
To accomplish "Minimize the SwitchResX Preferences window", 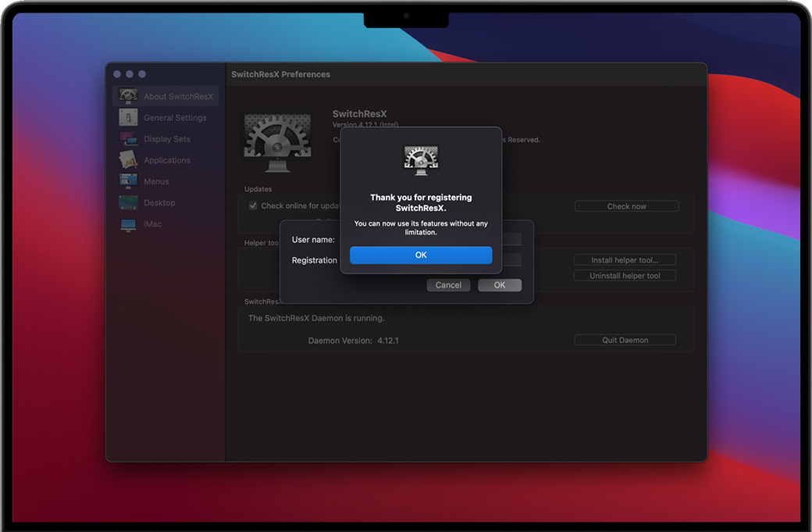I will pos(130,74).
